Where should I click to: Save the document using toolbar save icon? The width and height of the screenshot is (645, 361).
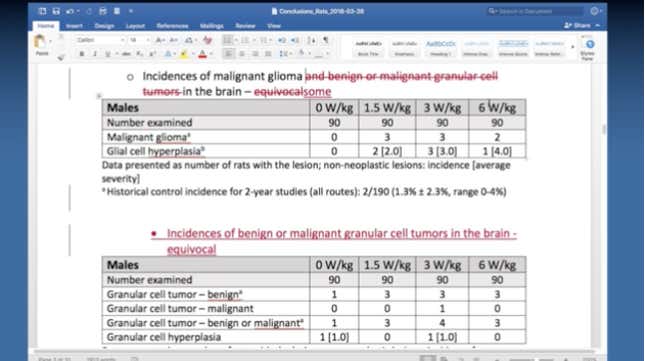[56, 11]
